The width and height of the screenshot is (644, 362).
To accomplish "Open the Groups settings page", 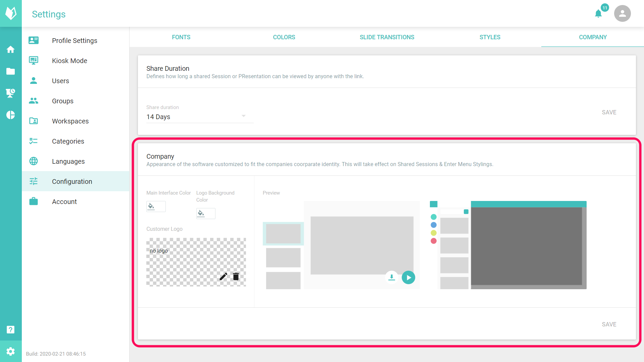I will point(76,101).
